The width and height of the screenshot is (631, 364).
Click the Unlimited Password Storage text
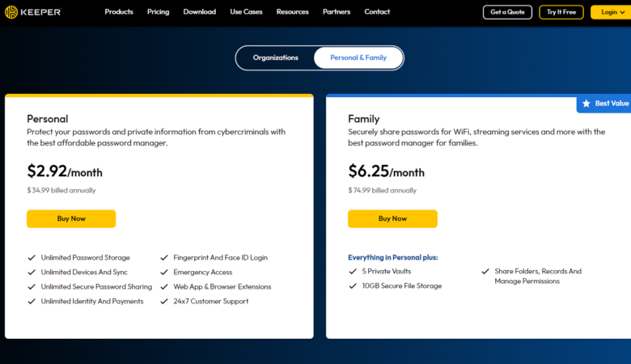[x=85, y=257]
